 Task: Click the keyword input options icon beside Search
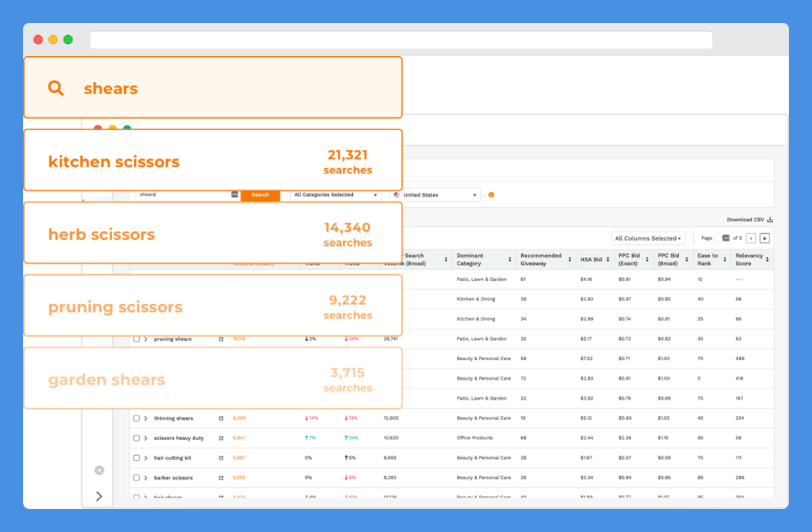(x=235, y=194)
